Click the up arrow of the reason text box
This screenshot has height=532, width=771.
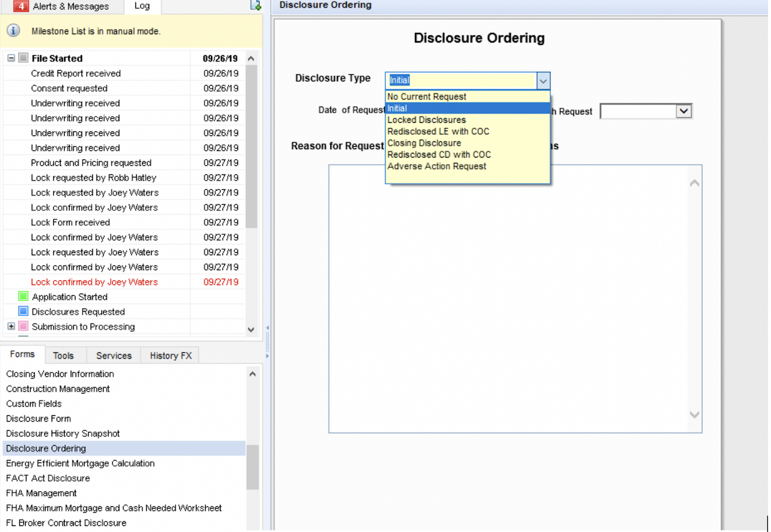click(695, 183)
